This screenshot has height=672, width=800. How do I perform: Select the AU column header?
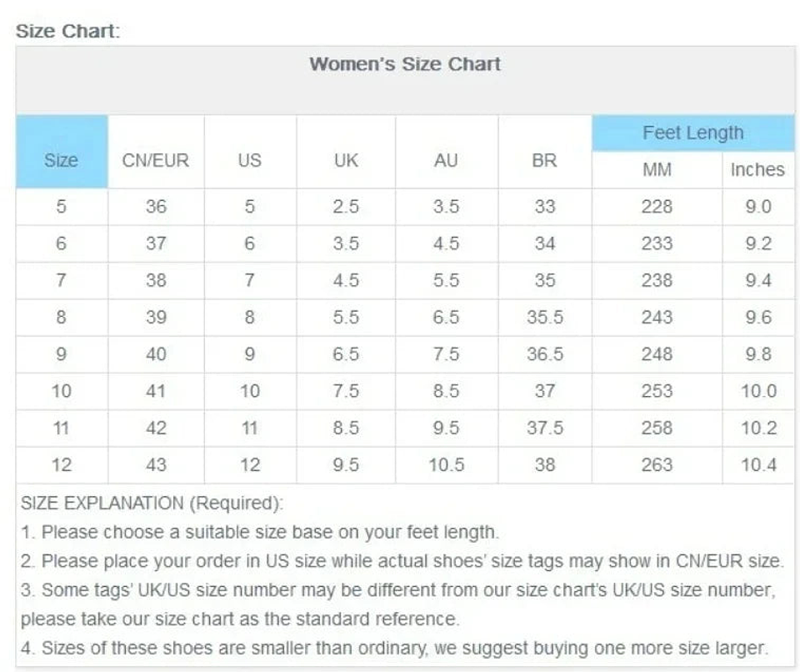446,159
